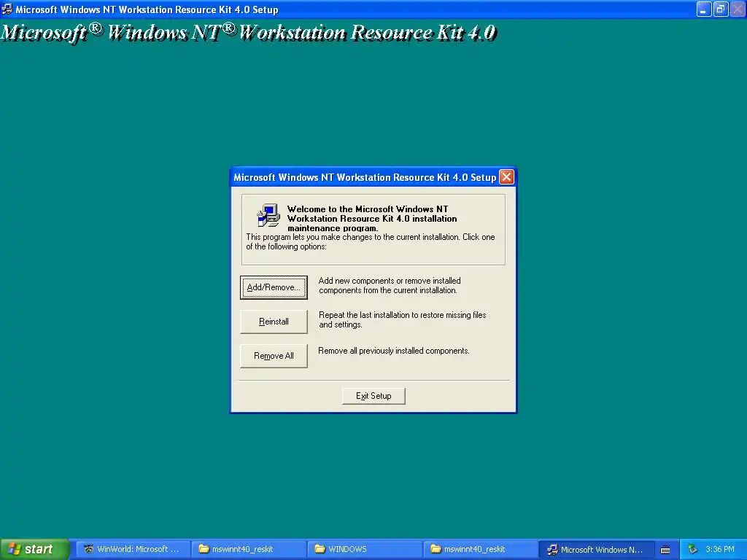
Task: Open the first mswinnt40_reskit taskbar folder
Action: [248, 549]
